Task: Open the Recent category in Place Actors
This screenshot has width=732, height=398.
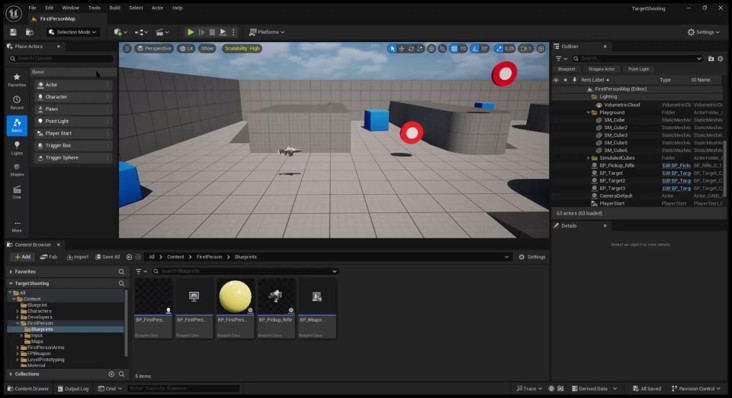Action: click(17, 103)
